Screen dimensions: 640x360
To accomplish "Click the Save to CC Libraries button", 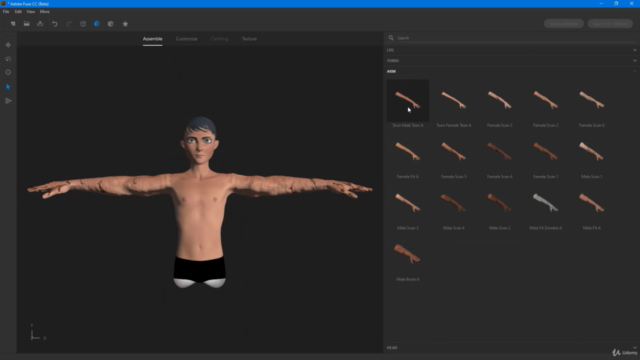I will (610, 24).
